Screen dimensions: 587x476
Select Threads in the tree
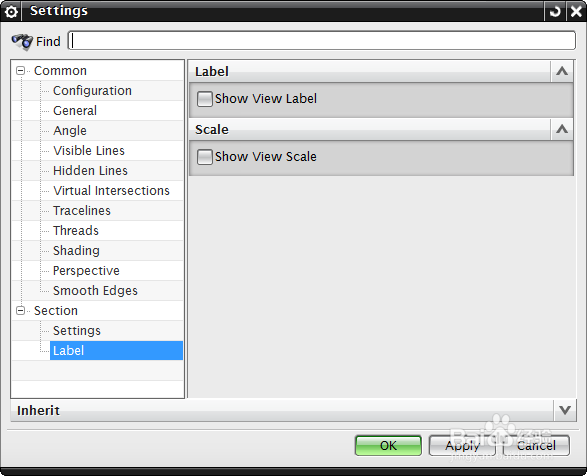click(x=76, y=230)
